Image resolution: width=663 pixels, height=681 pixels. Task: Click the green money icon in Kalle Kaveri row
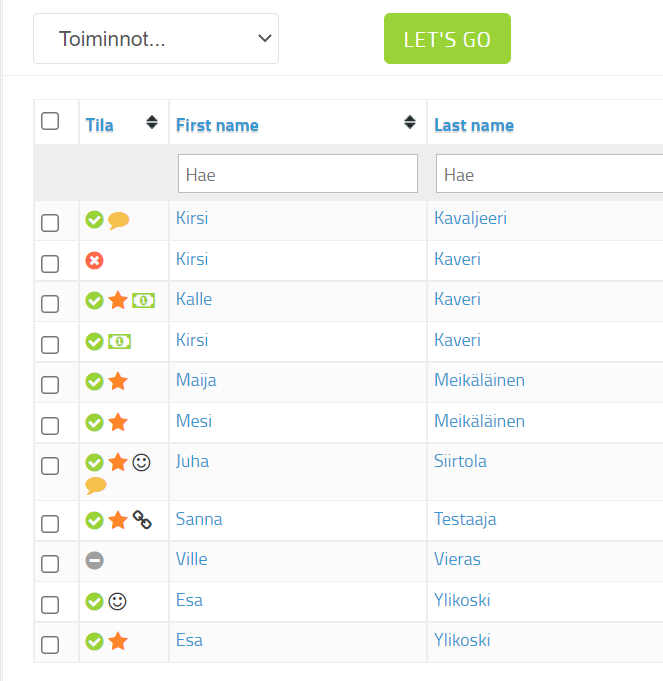[143, 301]
